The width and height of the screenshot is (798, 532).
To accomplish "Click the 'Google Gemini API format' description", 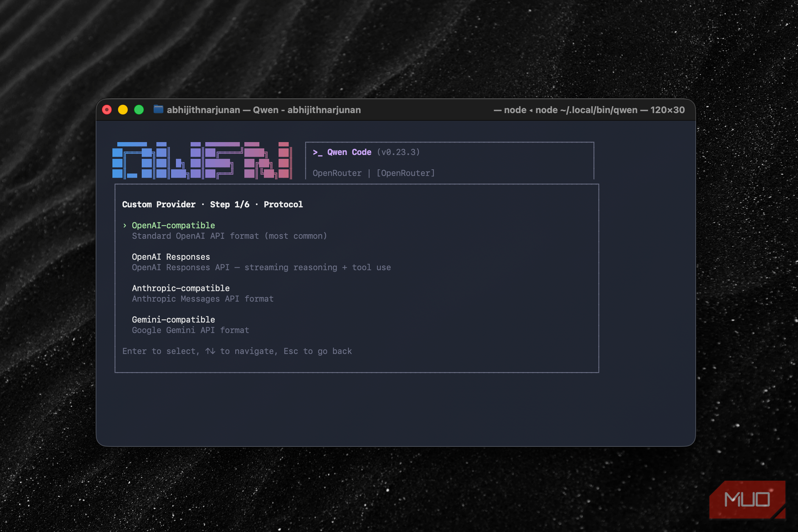I will click(x=190, y=330).
